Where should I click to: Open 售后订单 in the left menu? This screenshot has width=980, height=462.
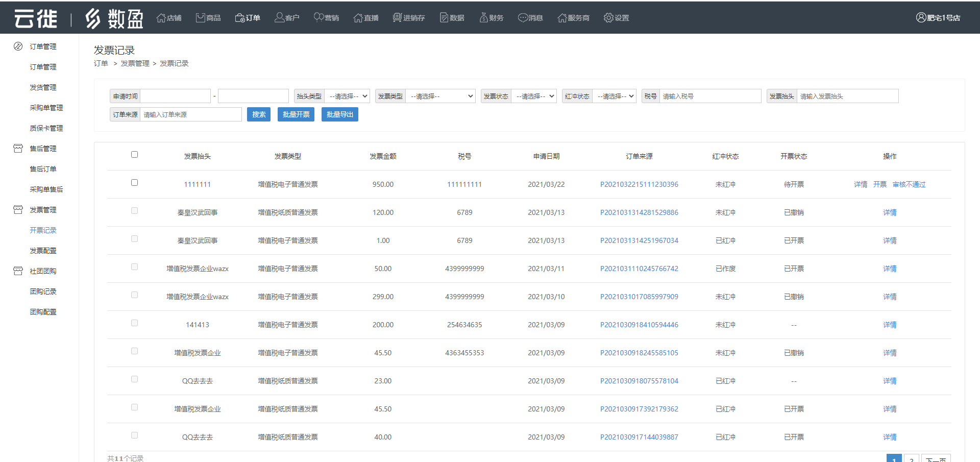coord(43,169)
